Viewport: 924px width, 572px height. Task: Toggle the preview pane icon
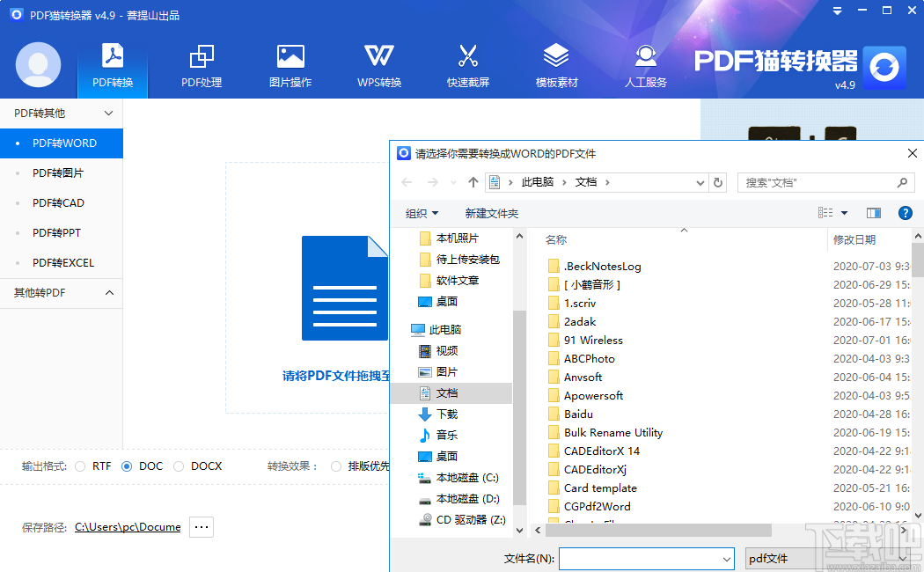click(x=873, y=213)
